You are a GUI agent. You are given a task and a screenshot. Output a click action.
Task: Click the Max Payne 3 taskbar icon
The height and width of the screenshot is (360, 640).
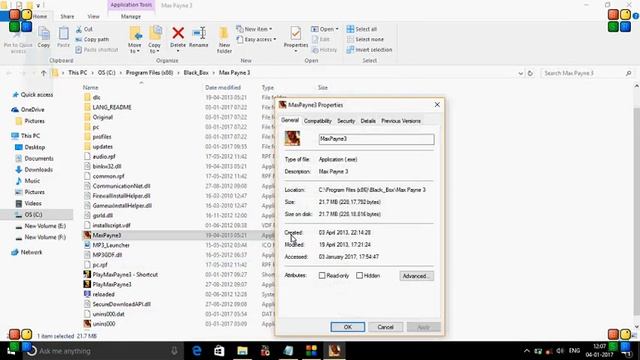pos(334,351)
